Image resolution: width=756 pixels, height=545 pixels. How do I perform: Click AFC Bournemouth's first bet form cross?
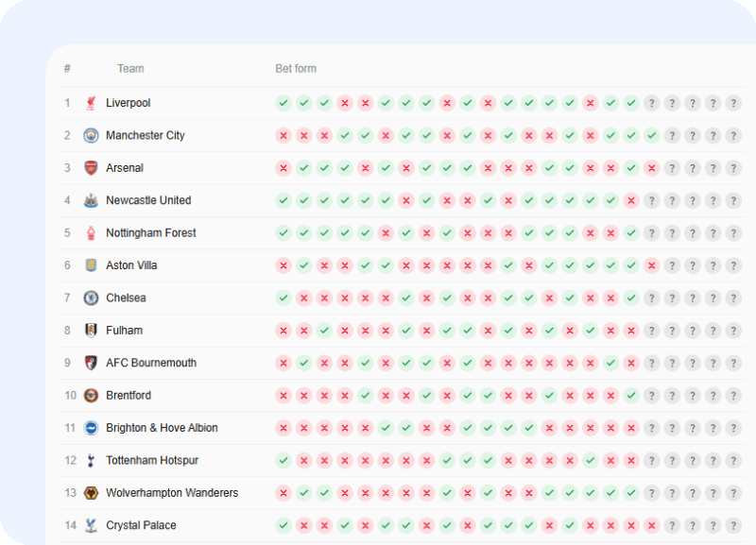point(283,363)
